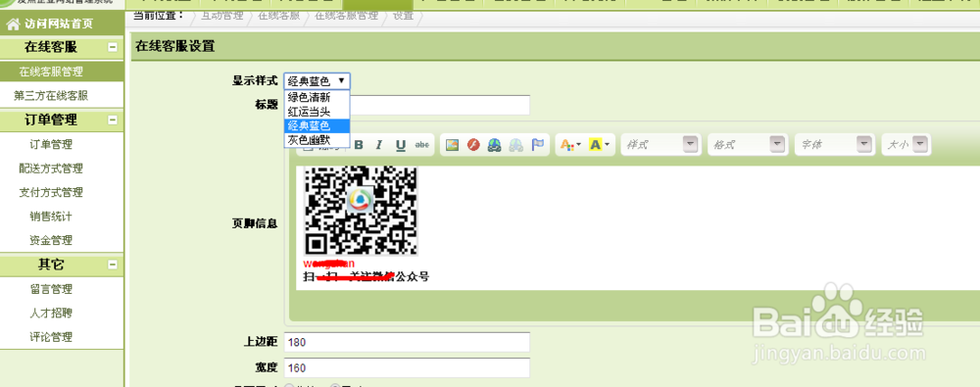Select 绿色清新 option
Screen dimensions: 980x387
click(x=317, y=98)
